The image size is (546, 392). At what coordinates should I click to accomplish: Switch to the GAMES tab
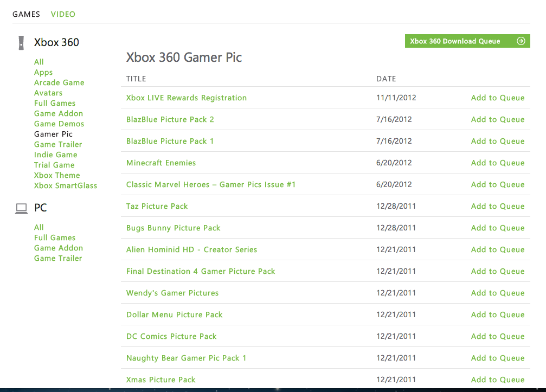tap(26, 14)
